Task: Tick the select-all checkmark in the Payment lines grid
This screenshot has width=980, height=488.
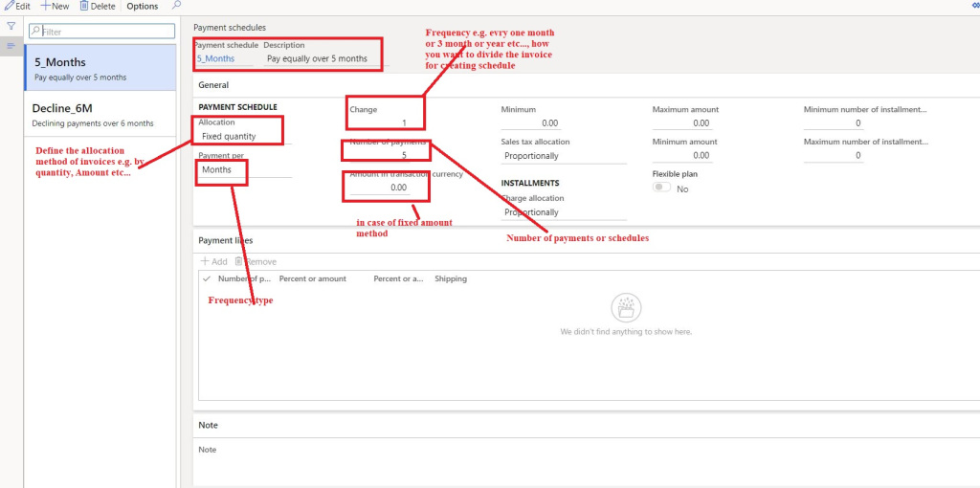Action: click(207, 278)
